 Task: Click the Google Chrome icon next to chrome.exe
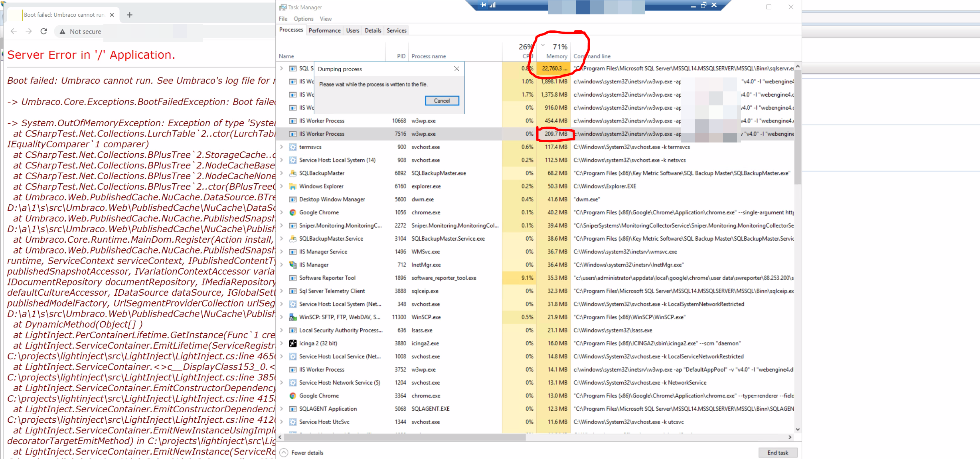(293, 212)
